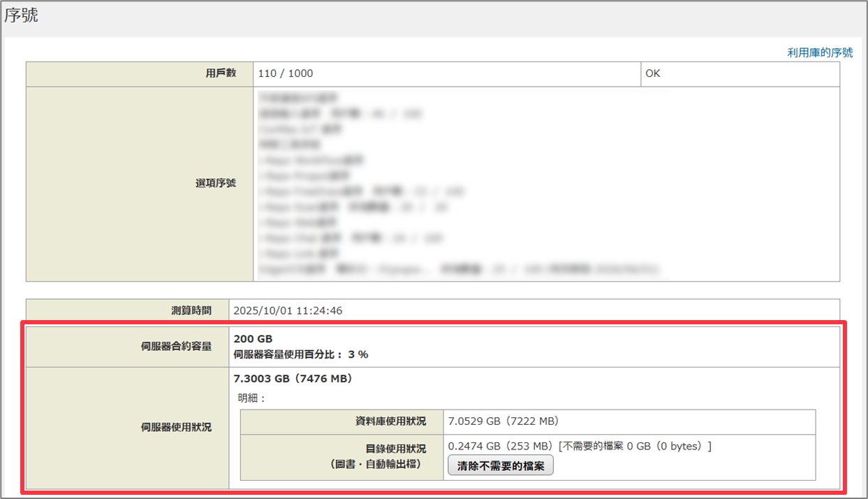
Task: Select the 200 GB contract capacity value
Action: click(253, 339)
